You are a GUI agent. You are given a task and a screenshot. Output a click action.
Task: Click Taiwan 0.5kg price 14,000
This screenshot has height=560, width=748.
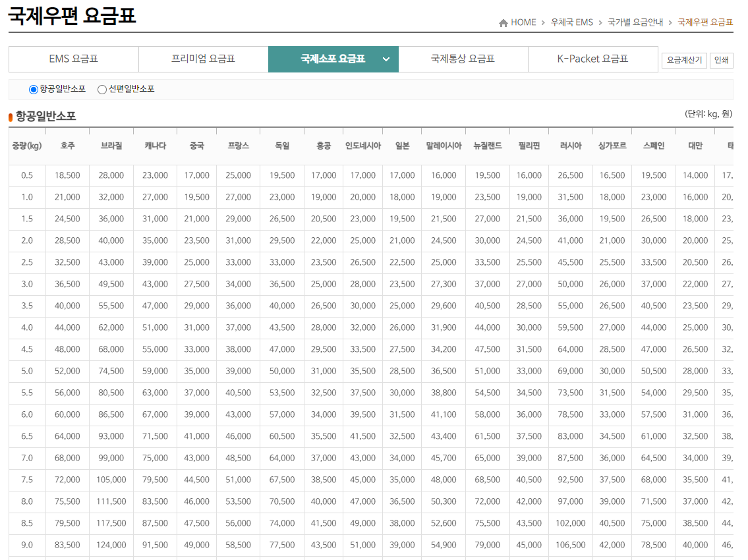tap(695, 175)
